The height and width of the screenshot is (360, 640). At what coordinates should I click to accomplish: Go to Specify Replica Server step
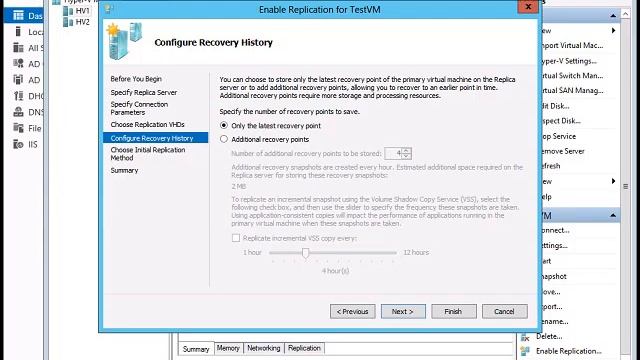(144, 92)
